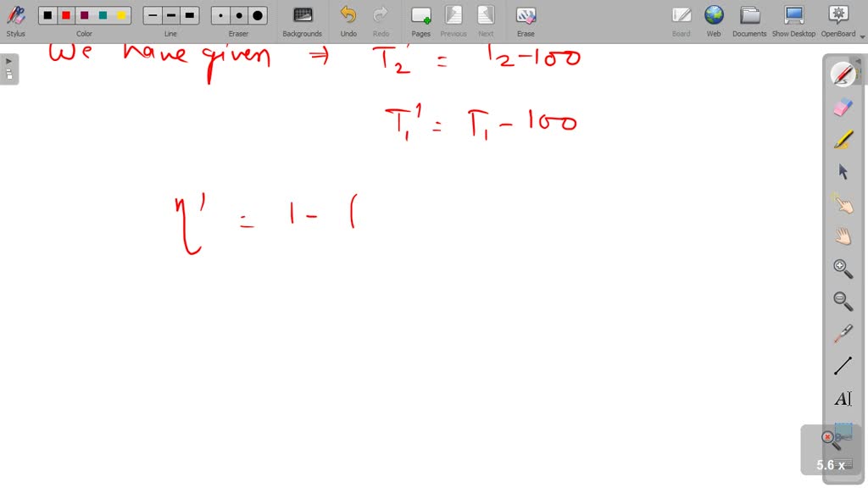Choose the Selector arrow tool
This screenshot has height=488, width=868.
(843, 171)
